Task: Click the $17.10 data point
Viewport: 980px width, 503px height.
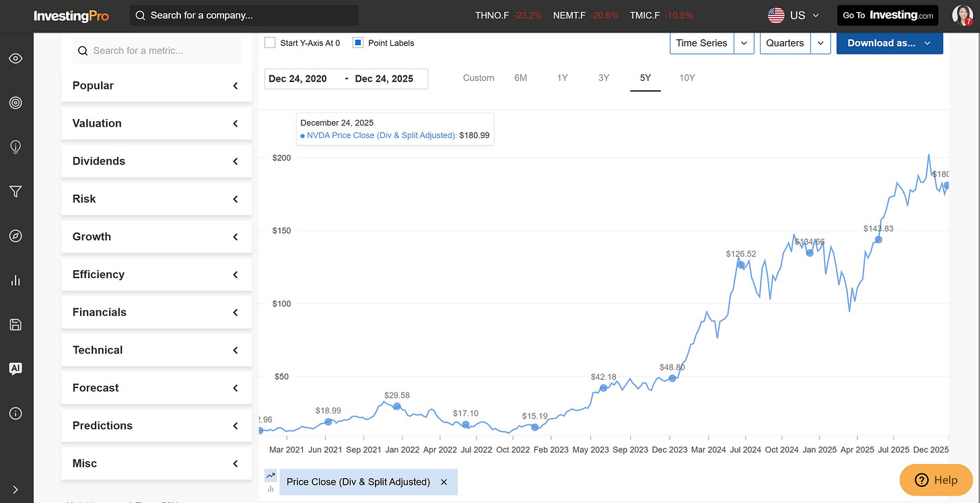Action: click(466, 424)
